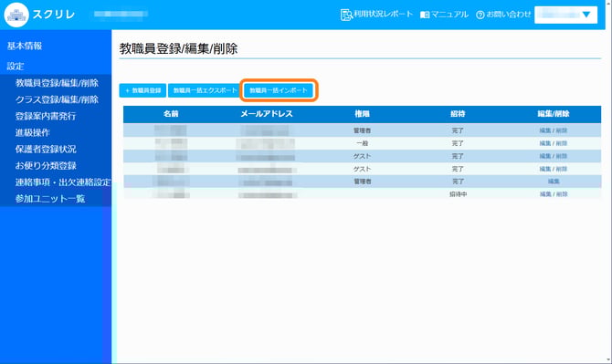Go to 登録案内書発行
The image size is (612, 364).
46,116
